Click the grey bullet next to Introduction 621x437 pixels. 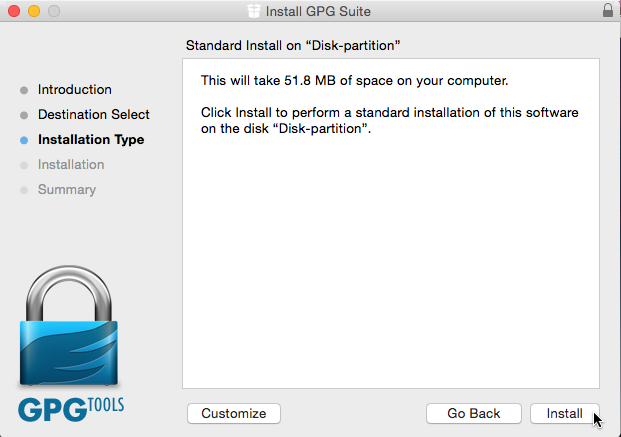[x=24, y=90]
